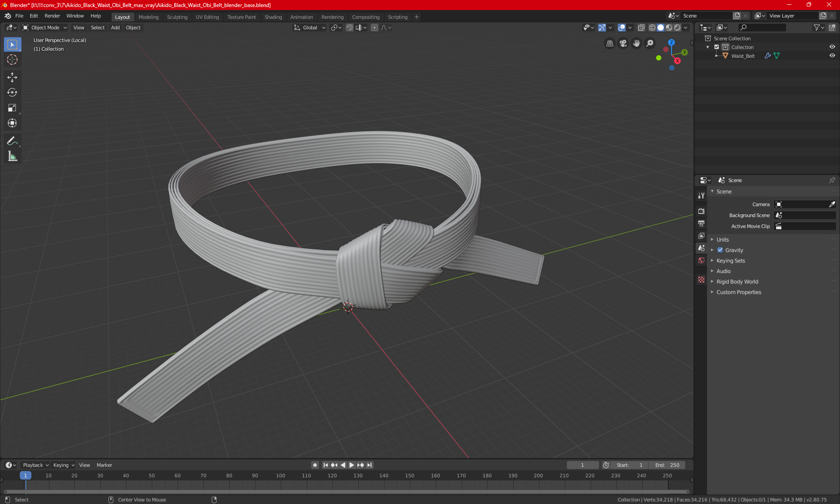Activate the Annotate pencil tool
This screenshot has height=504, width=840.
click(12, 141)
